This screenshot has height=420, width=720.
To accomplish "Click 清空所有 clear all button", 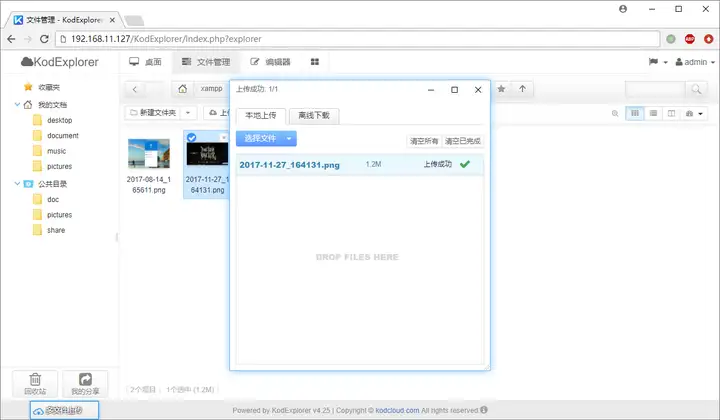I will pos(424,141).
